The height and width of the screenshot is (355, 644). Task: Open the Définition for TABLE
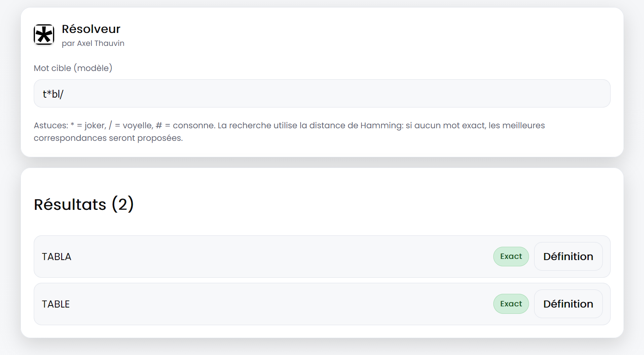[x=568, y=304]
